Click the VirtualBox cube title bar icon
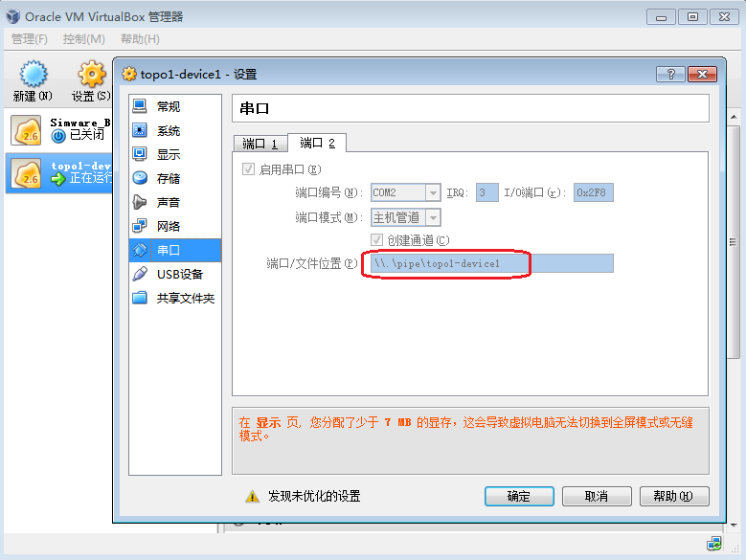 (x=13, y=16)
